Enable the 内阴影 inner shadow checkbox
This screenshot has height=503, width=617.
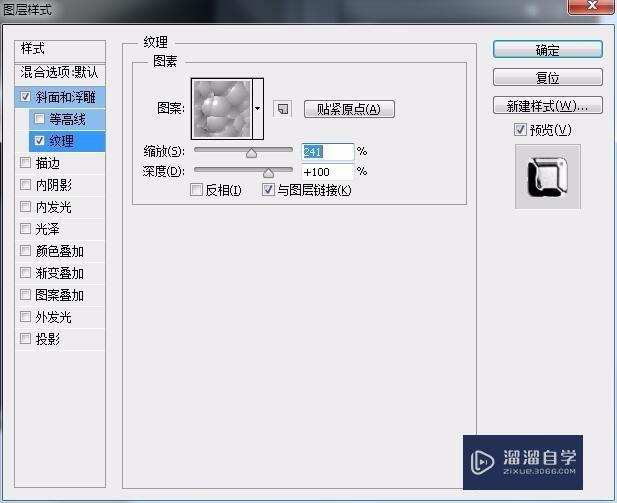point(26,185)
